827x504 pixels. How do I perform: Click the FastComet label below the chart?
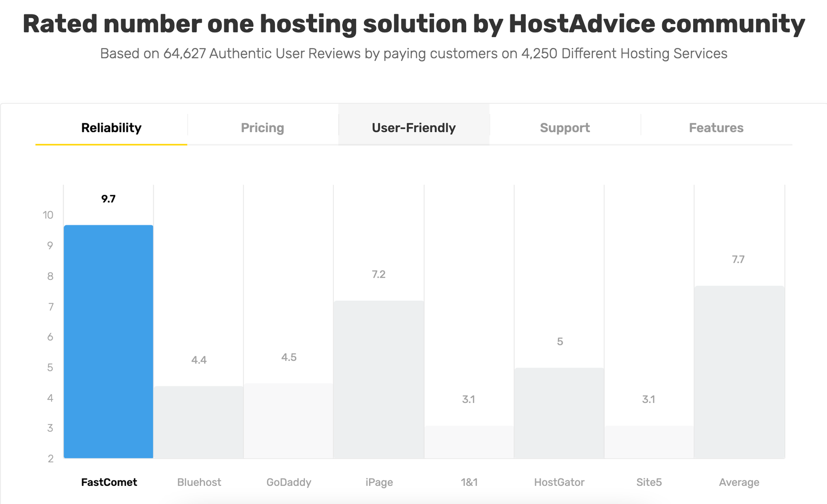coord(109,482)
